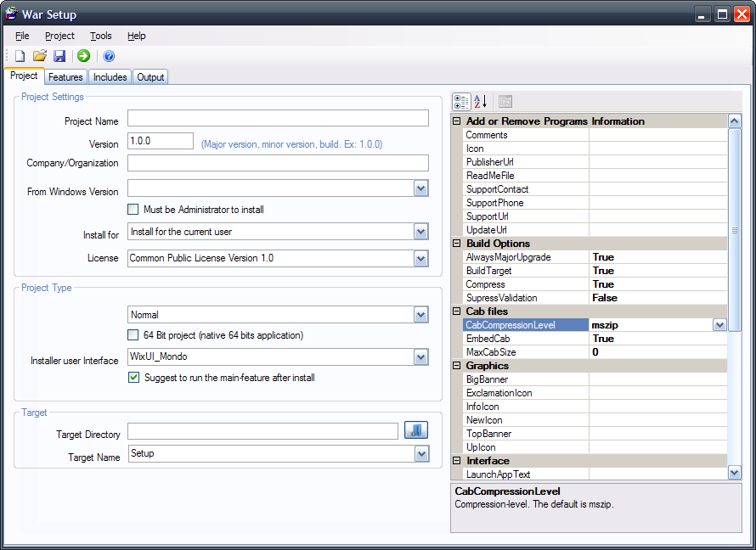Select the UpdateUrl property row
The width and height of the screenshot is (756, 550).
(x=595, y=230)
